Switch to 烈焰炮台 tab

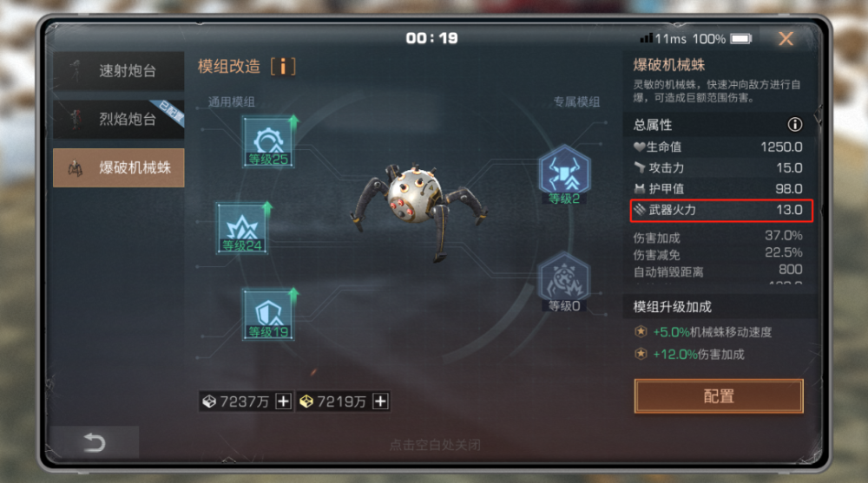(118, 119)
